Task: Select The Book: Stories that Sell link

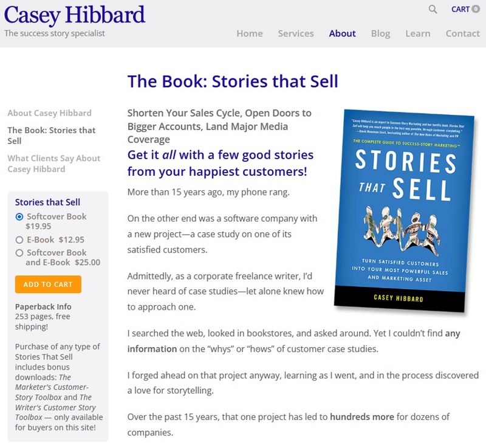Action: [50, 135]
